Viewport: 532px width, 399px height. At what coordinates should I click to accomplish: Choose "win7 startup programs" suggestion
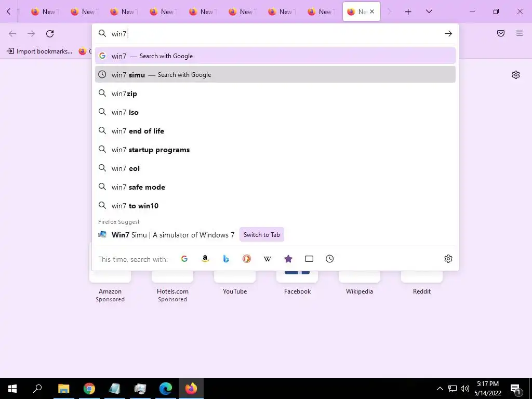click(275, 150)
